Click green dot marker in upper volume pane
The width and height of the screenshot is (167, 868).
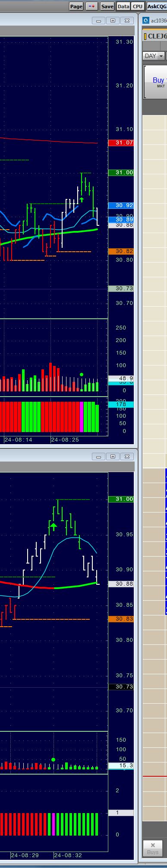(x=82, y=375)
